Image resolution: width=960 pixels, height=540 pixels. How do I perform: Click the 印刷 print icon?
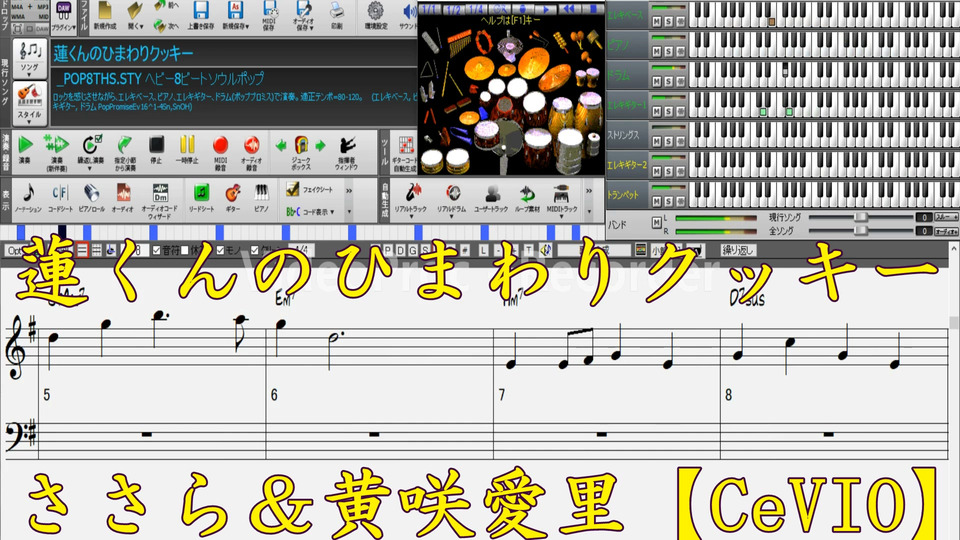tap(337, 16)
